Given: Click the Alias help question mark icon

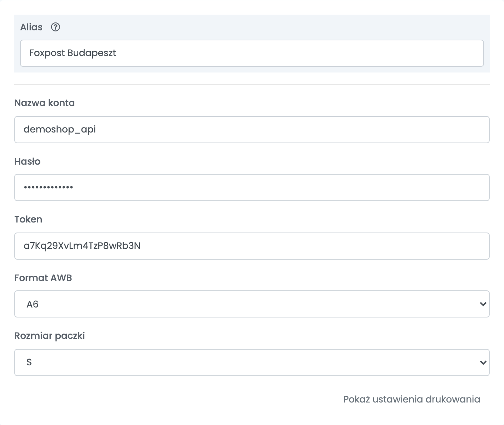Looking at the screenshot, I should tap(55, 27).
